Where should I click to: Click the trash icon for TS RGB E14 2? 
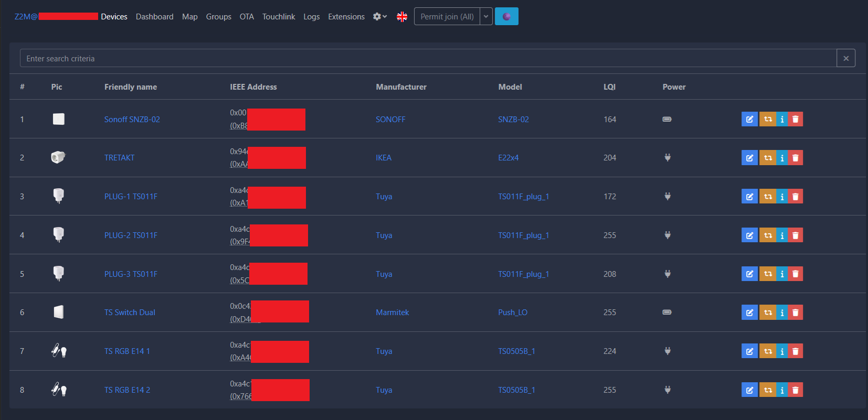click(796, 390)
